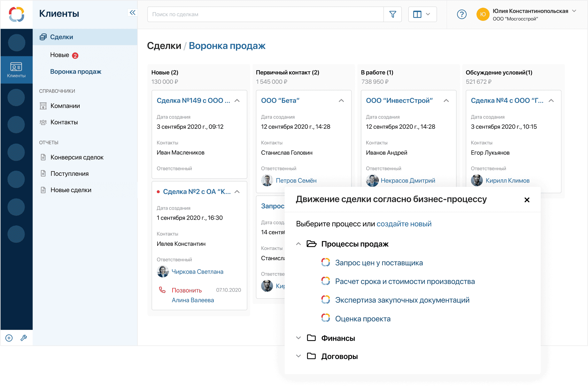This screenshot has width=588, height=390.
Task: Open Воронка продаж in sidebar menu
Action: coord(76,71)
